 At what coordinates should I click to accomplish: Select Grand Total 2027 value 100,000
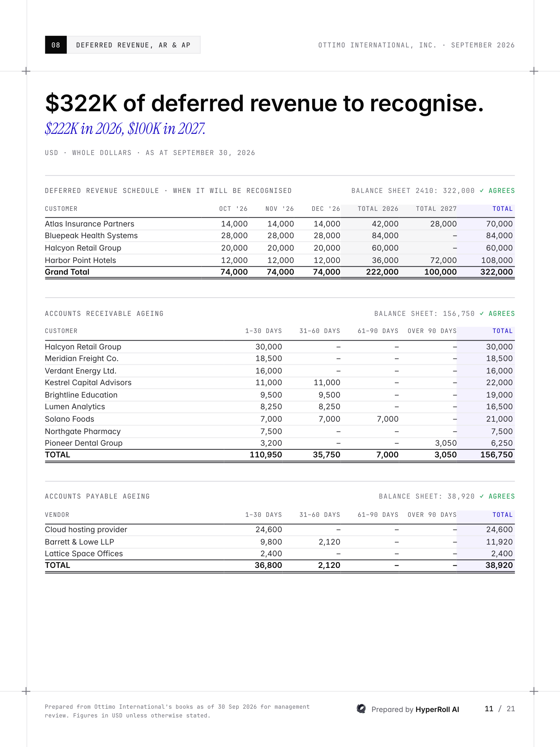(x=440, y=272)
